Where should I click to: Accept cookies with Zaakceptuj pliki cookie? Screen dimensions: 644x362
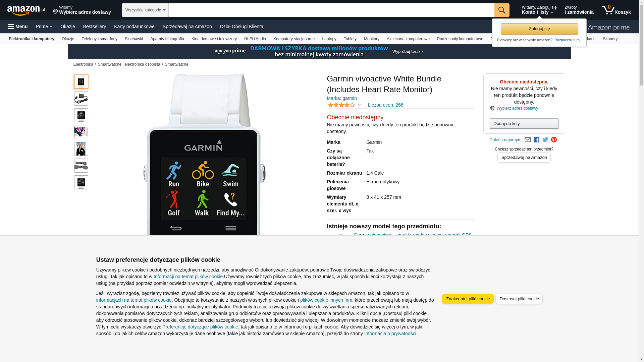(468, 299)
